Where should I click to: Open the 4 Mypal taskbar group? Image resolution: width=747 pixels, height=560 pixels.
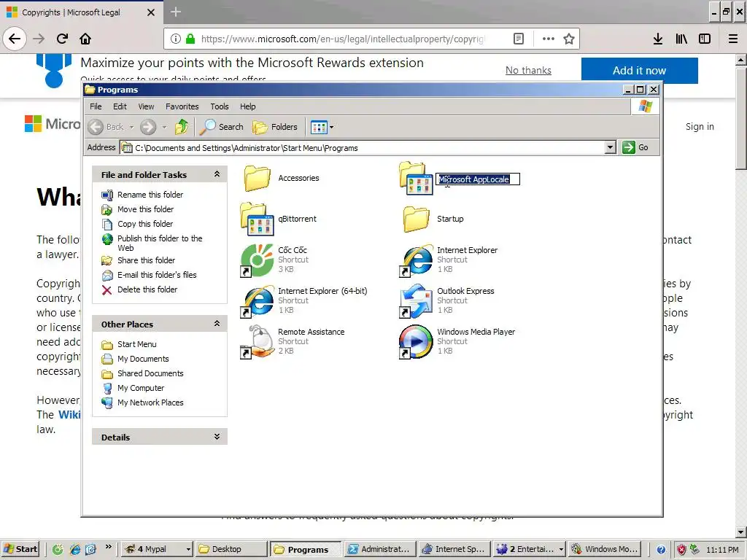(x=158, y=549)
